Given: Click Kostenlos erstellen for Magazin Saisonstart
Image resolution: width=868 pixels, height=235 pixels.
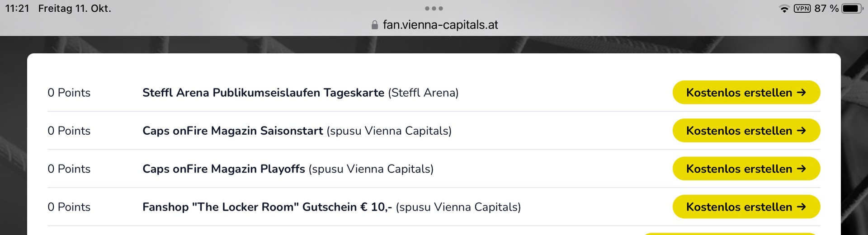Looking at the screenshot, I should [746, 131].
